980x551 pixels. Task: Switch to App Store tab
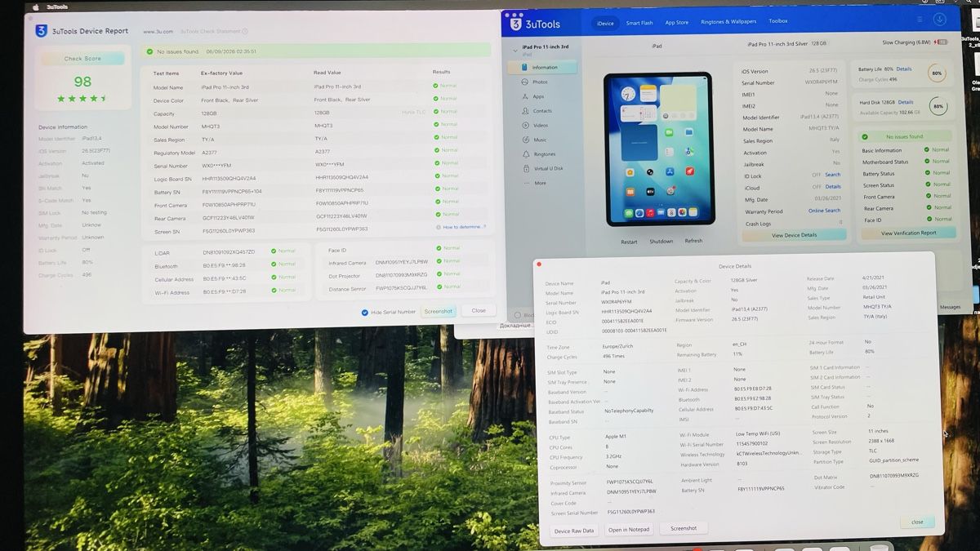pos(677,22)
